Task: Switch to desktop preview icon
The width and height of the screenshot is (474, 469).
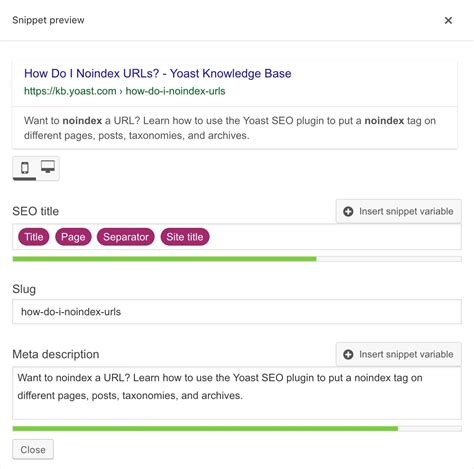Action: point(48,167)
